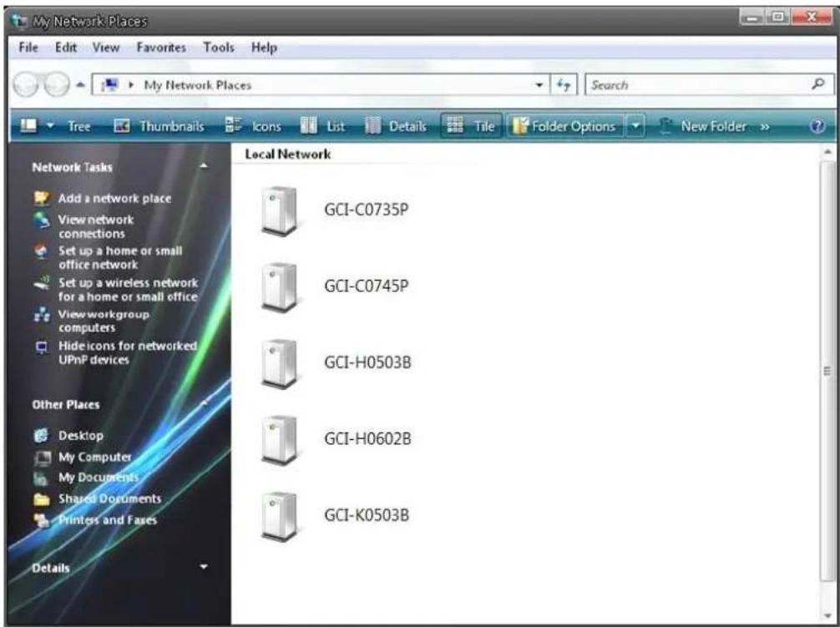
Task: Click the Local Network group header
Action: point(288,154)
